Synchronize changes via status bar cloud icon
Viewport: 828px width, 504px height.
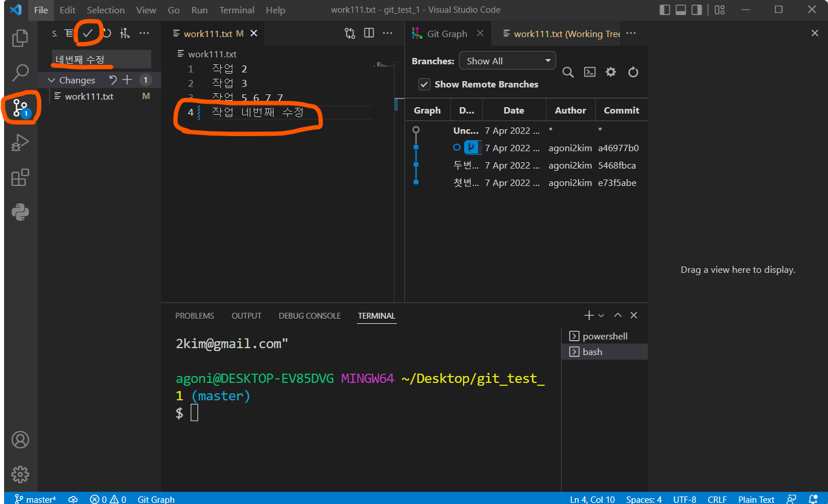(73, 499)
